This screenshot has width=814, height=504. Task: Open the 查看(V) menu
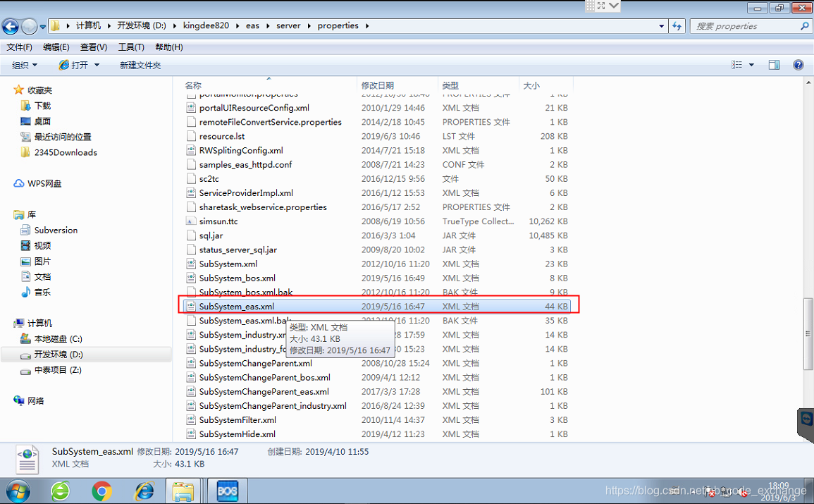pyautogui.click(x=94, y=47)
